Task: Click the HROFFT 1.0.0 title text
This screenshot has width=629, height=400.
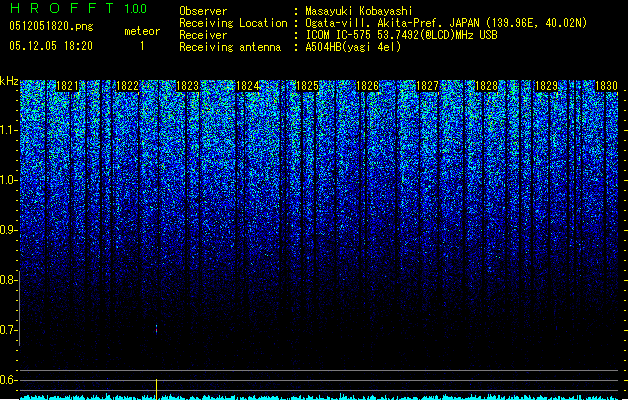Action: tap(78, 8)
